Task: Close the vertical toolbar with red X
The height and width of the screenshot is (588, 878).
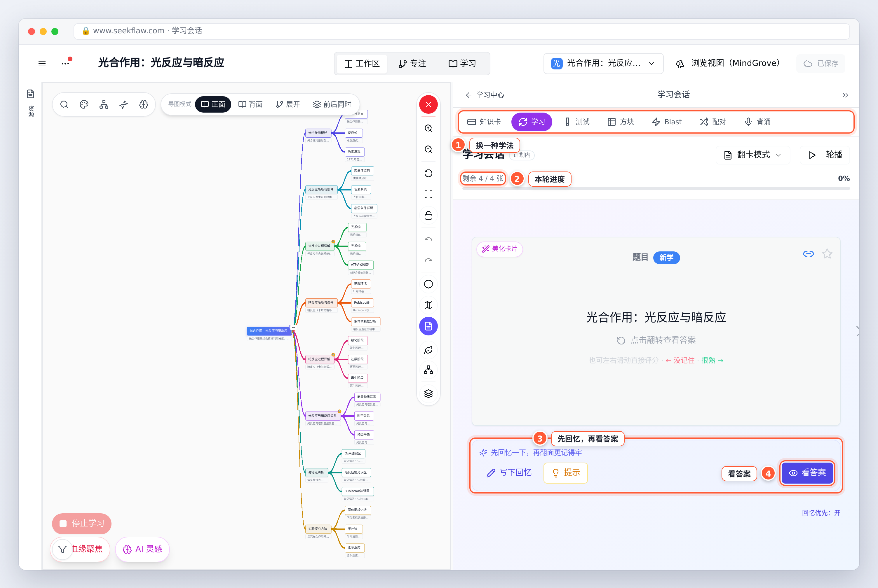Action: [428, 105]
